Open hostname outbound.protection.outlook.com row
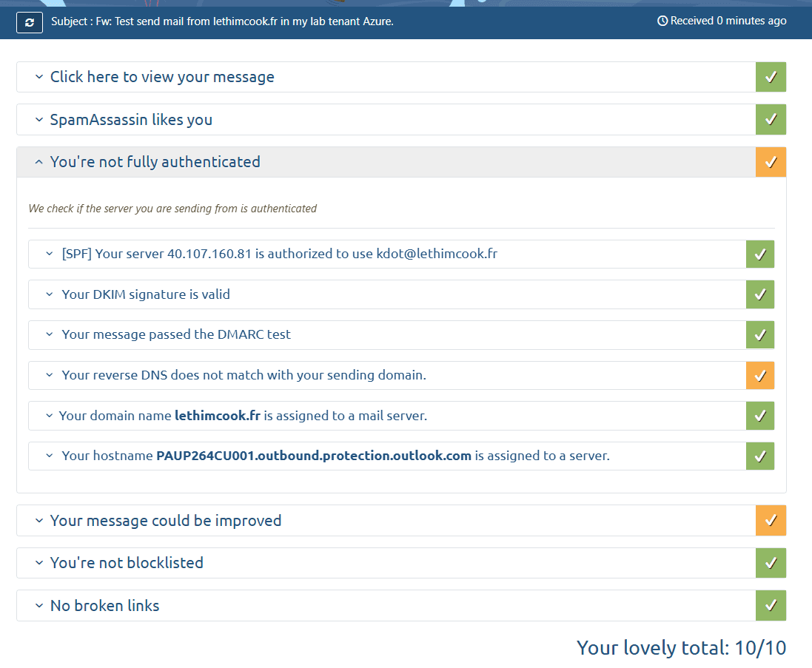 pyautogui.click(x=335, y=456)
